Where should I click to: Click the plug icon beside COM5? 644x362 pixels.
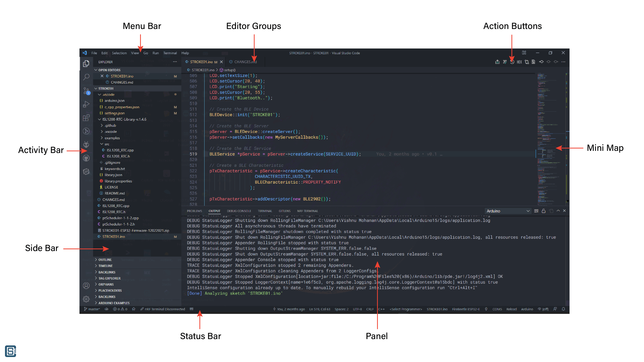click(486, 309)
